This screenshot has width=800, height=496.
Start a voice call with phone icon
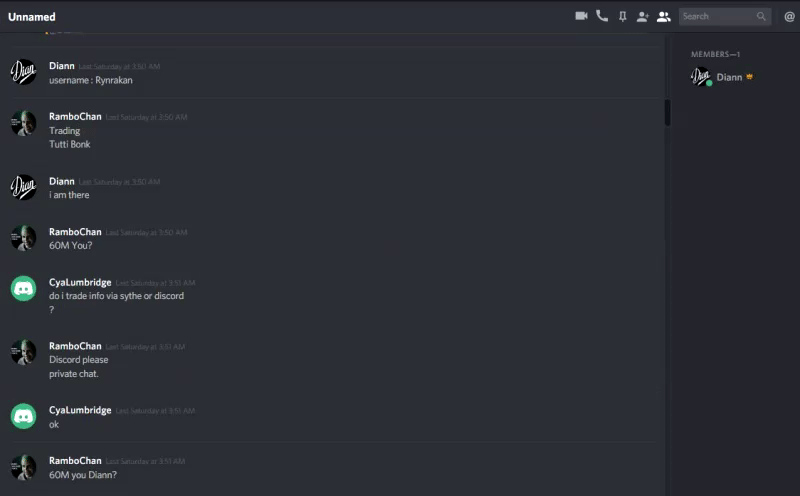pyautogui.click(x=602, y=16)
